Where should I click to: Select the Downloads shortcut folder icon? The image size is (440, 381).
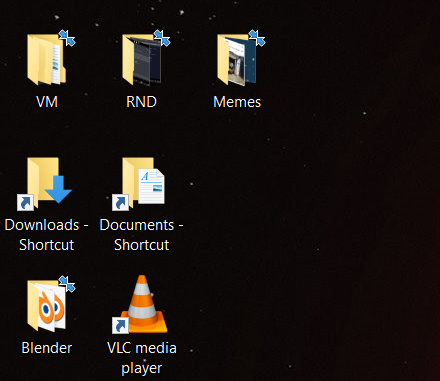coord(45,184)
